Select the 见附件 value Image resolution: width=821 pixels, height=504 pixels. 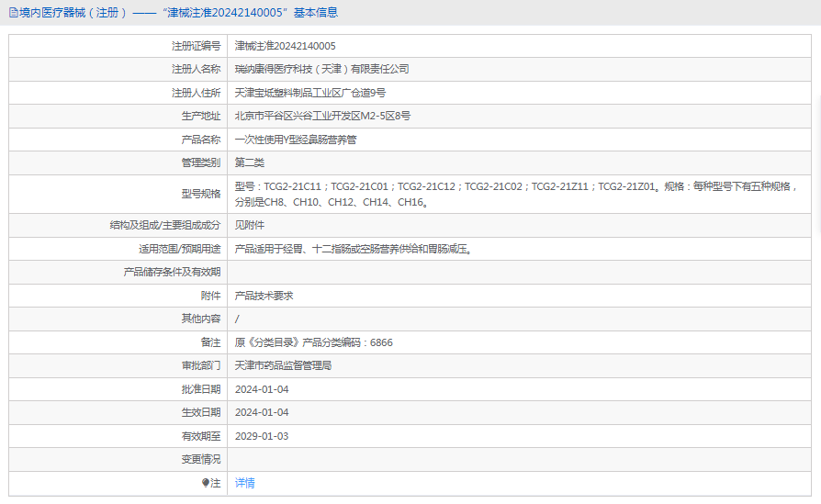click(249, 225)
